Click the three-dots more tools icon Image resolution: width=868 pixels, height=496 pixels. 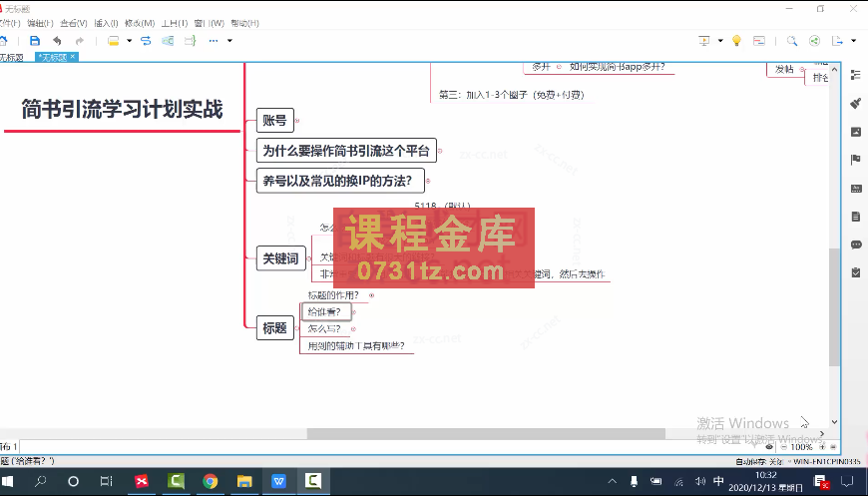click(214, 40)
